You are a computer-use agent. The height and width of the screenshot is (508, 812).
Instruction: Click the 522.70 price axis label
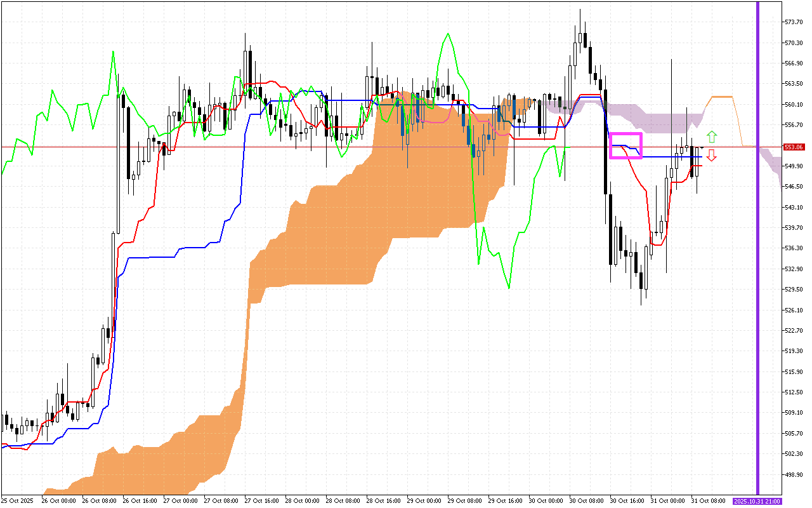794,330
